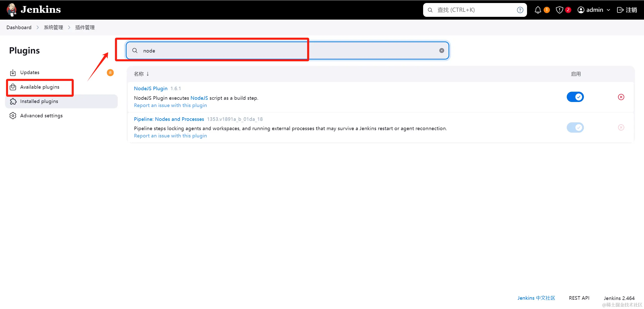Open the Available plugins menu item

point(40,87)
